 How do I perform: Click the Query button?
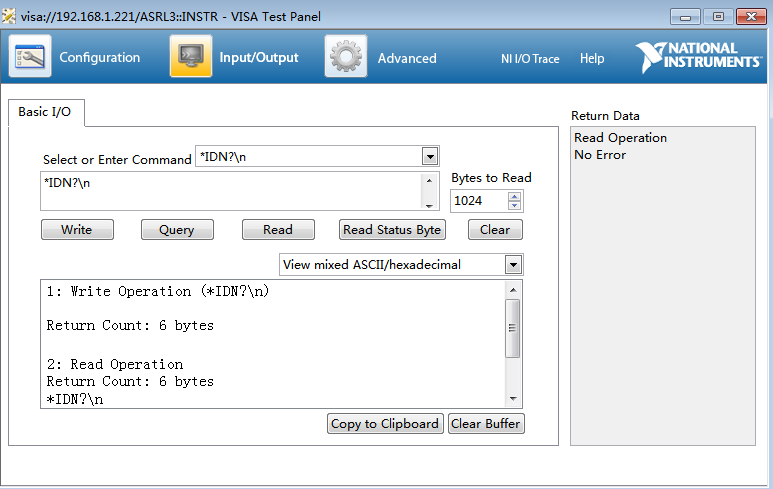coord(177,230)
